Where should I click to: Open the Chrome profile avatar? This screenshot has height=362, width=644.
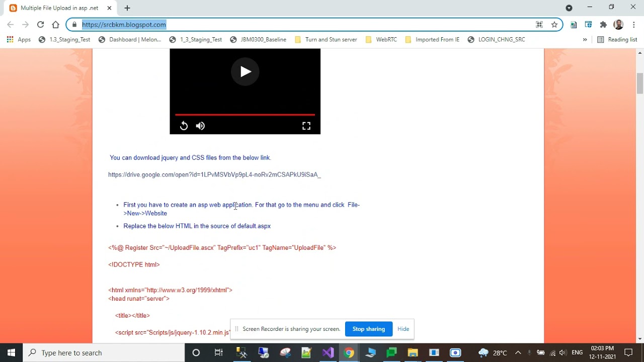pos(619,25)
